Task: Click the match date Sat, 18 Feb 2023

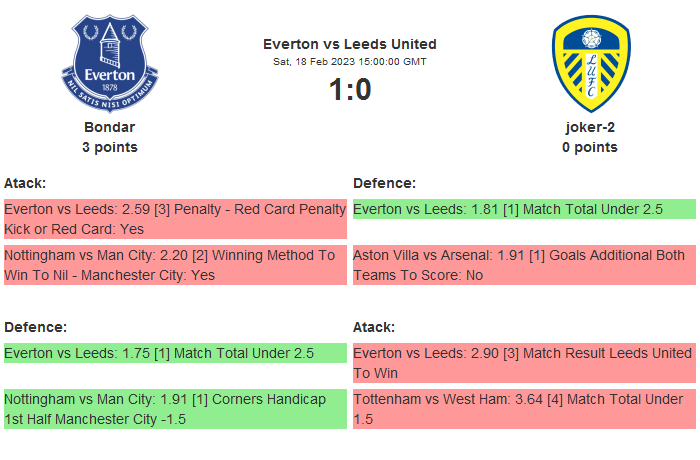Action: point(350,62)
